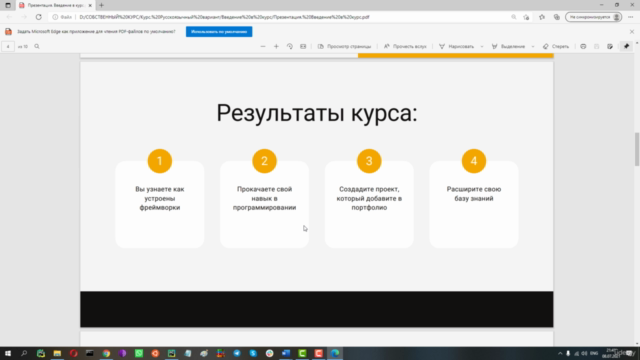Go back in browser history
The height and width of the screenshot is (360, 640).
(9, 17)
